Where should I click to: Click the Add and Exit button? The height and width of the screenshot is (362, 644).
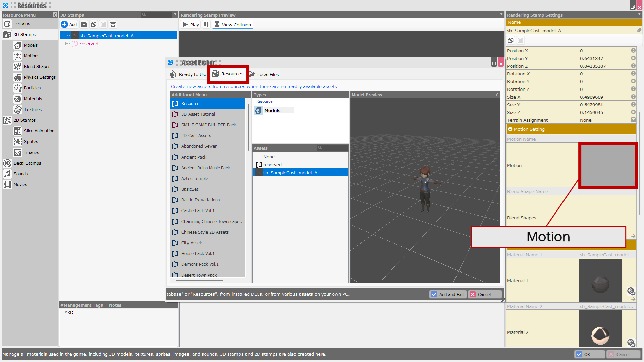click(x=448, y=294)
